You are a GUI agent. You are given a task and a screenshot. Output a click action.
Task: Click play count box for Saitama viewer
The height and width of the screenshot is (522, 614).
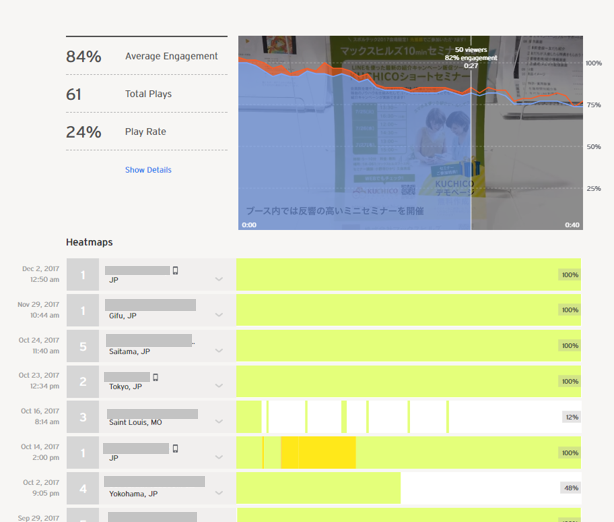coord(82,346)
